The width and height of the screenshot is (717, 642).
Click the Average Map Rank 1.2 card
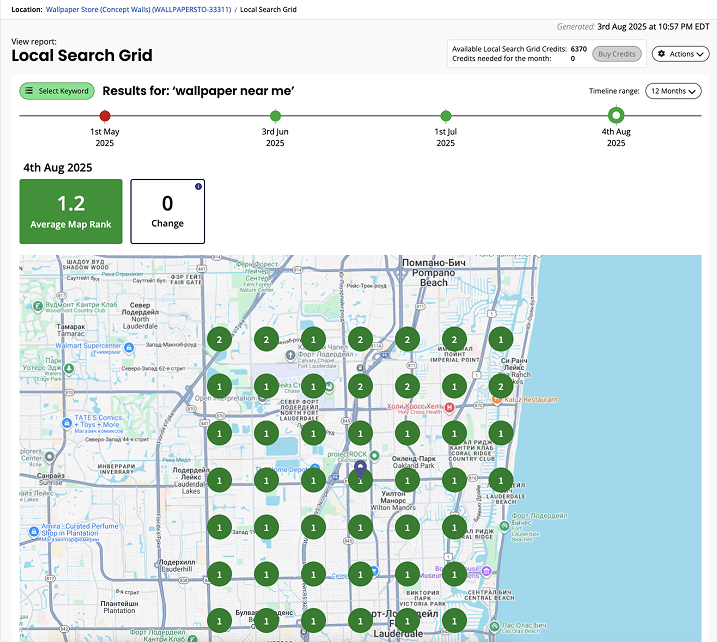71,212
